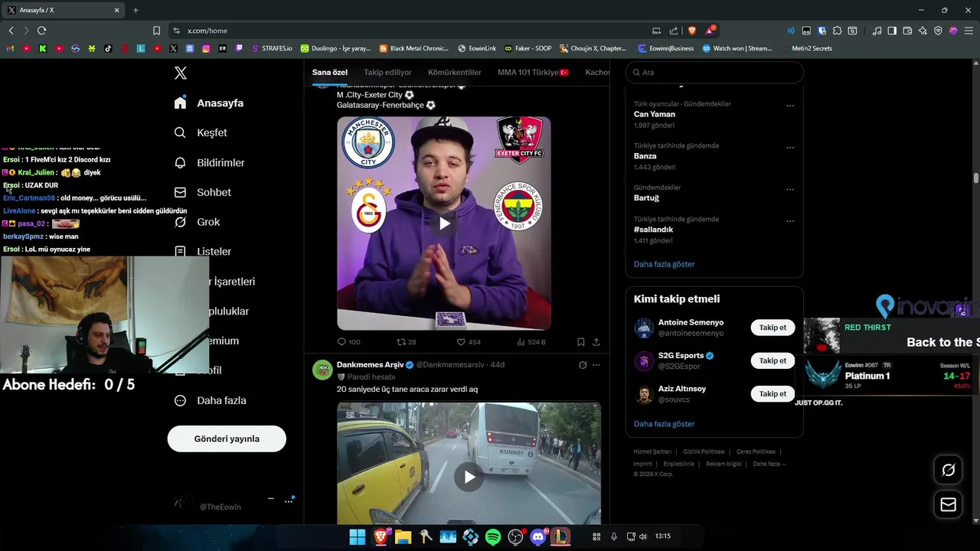980x551 pixels.
Task: Repost the football video post (28)
Action: [407, 342]
